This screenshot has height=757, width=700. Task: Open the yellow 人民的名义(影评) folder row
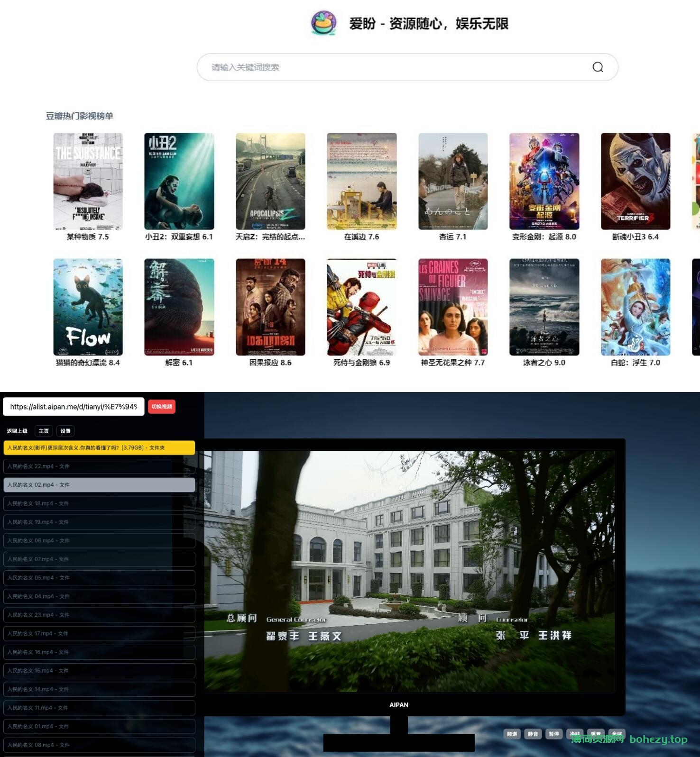[99, 447]
